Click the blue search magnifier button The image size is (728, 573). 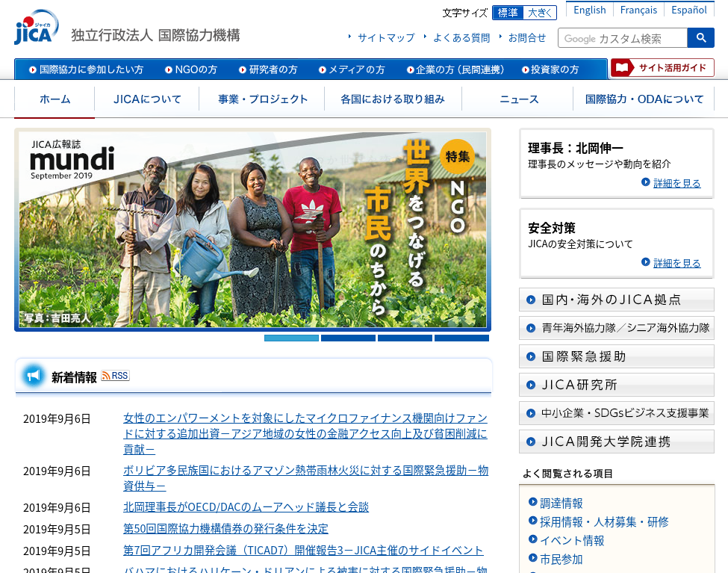pyautogui.click(x=700, y=37)
